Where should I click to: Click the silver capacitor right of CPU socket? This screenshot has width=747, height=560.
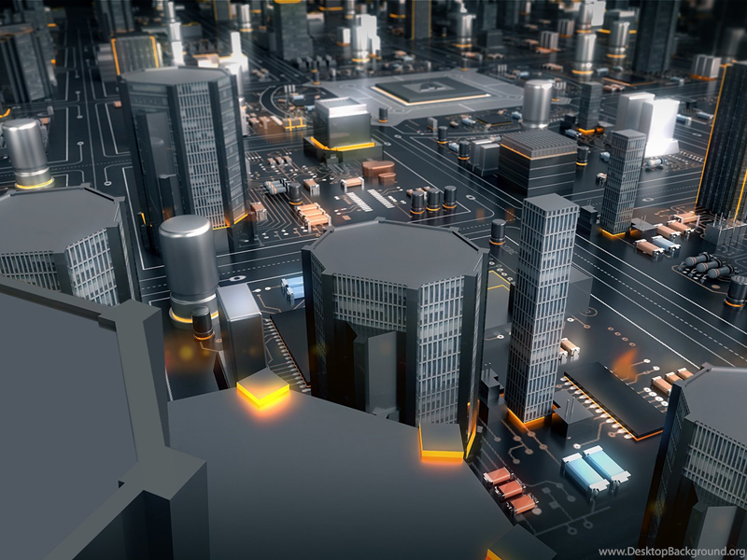[x=537, y=103]
